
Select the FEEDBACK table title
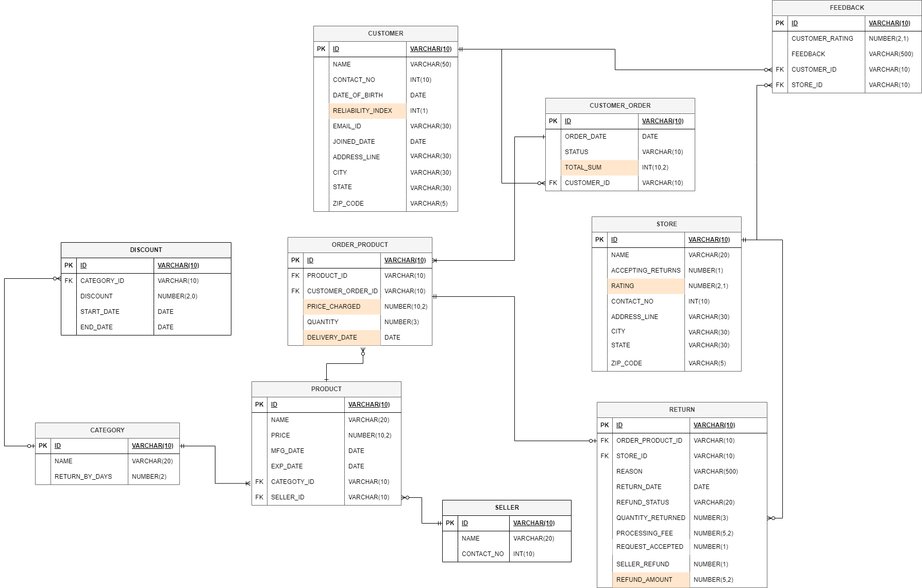pyautogui.click(x=847, y=8)
